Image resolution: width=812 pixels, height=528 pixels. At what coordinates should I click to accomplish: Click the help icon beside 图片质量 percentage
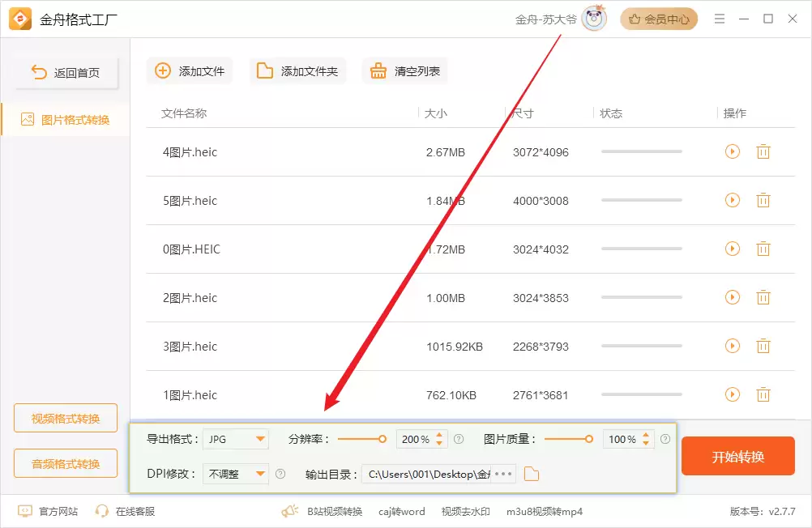pos(665,439)
